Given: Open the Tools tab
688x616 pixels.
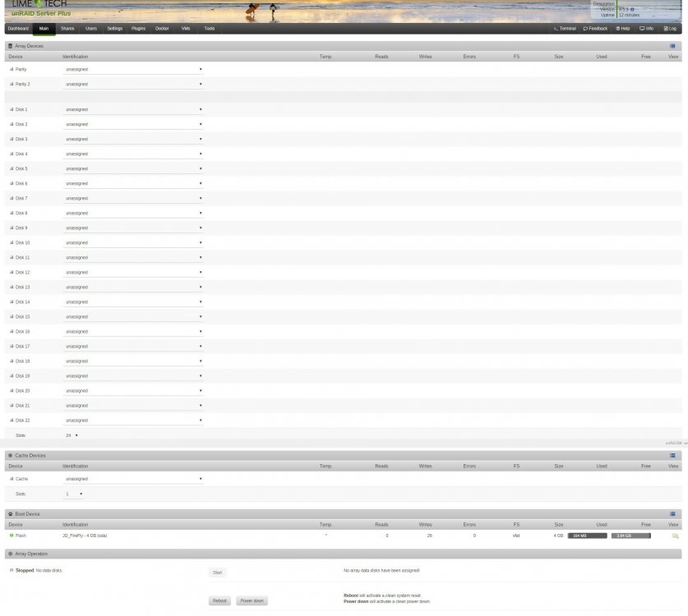Looking at the screenshot, I should point(210,29).
